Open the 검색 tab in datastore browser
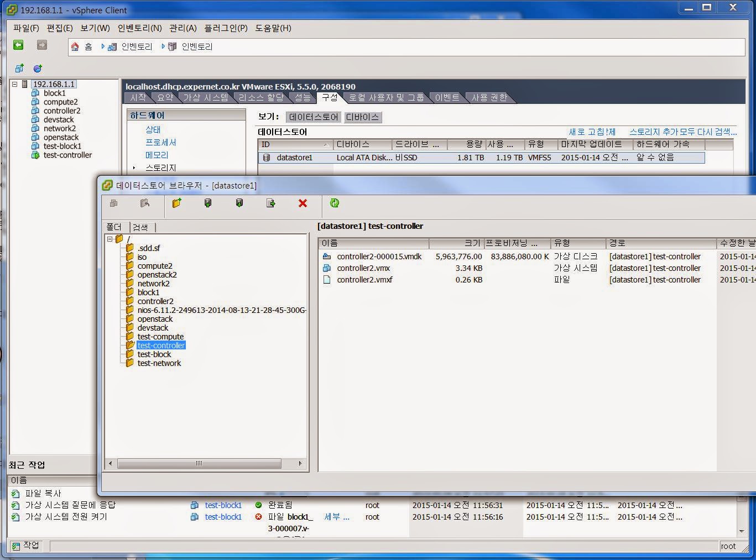 140,227
